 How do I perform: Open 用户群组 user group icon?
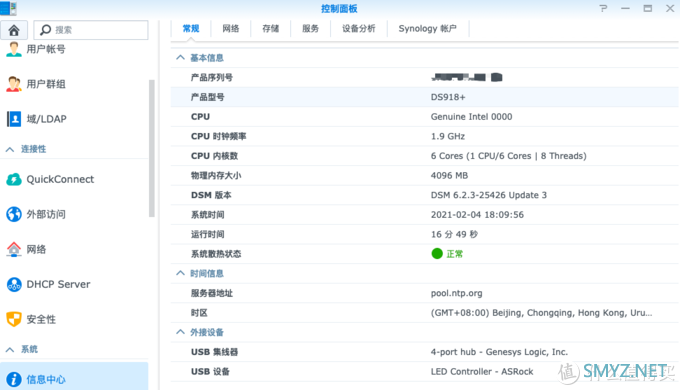(x=14, y=84)
